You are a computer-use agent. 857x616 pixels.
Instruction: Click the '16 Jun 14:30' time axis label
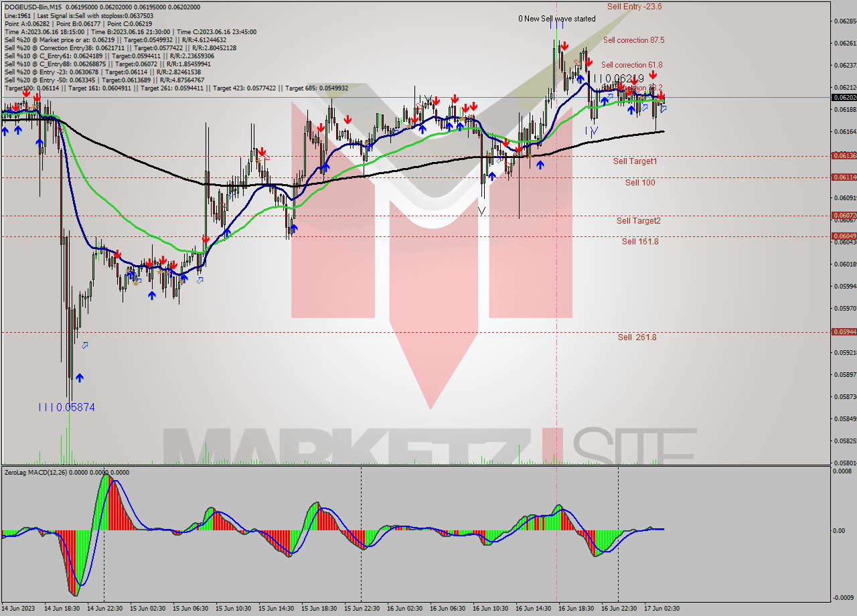(533, 609)
